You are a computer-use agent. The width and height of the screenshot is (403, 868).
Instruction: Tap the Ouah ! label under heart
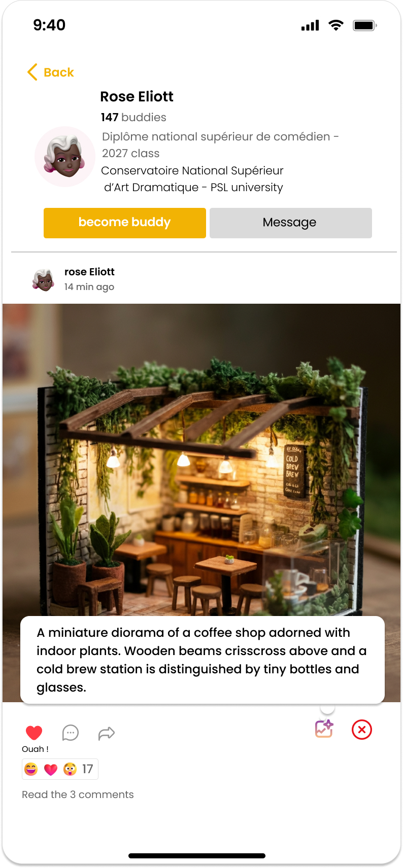pyautogui.click(x=35, y=749)
